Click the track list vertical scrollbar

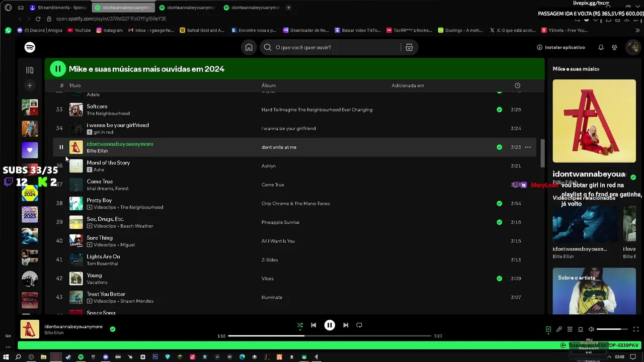tap(542, 154)
